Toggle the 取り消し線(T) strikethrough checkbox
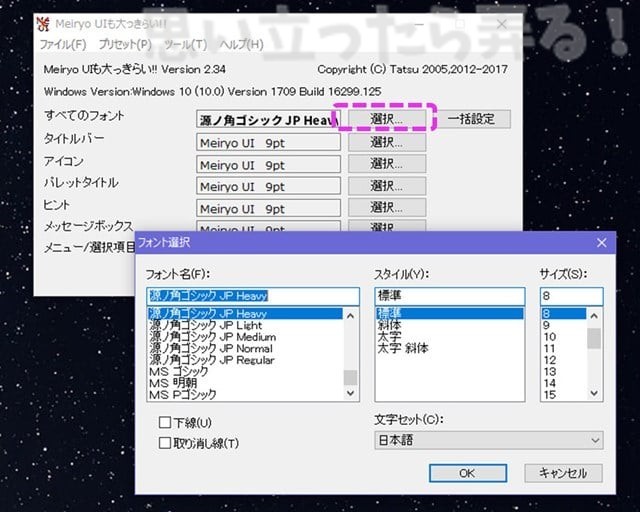The image size is (640, 512). pos(165,442)
